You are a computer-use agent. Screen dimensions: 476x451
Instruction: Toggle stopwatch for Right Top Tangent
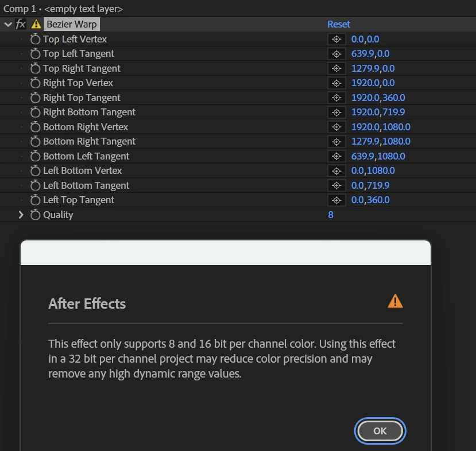pos(35,98)
